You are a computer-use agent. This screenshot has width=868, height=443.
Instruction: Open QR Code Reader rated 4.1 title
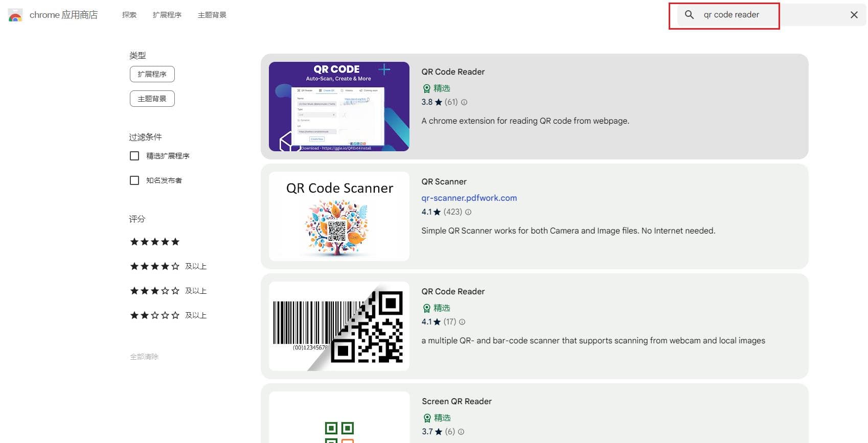(453, 291)
